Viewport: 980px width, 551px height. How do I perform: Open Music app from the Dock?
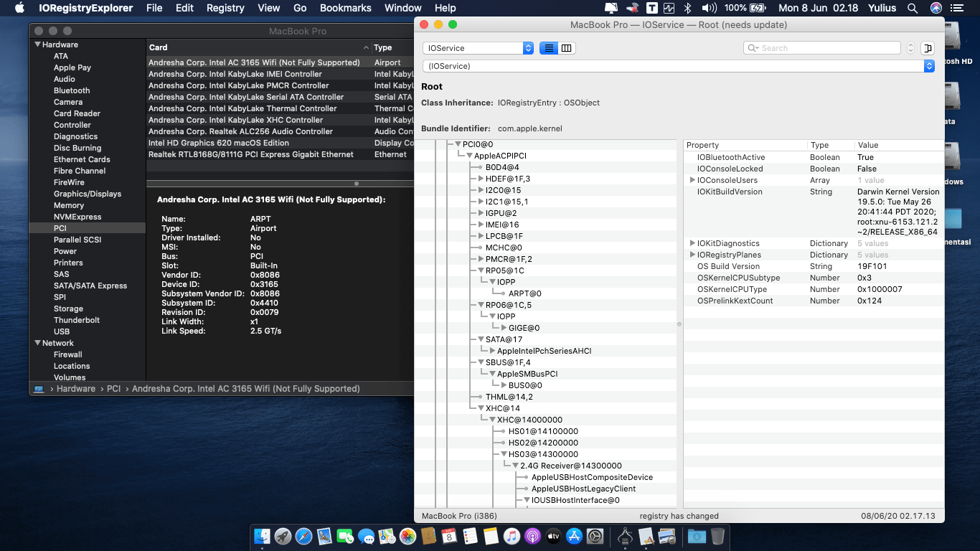click(x=512, y=536)
